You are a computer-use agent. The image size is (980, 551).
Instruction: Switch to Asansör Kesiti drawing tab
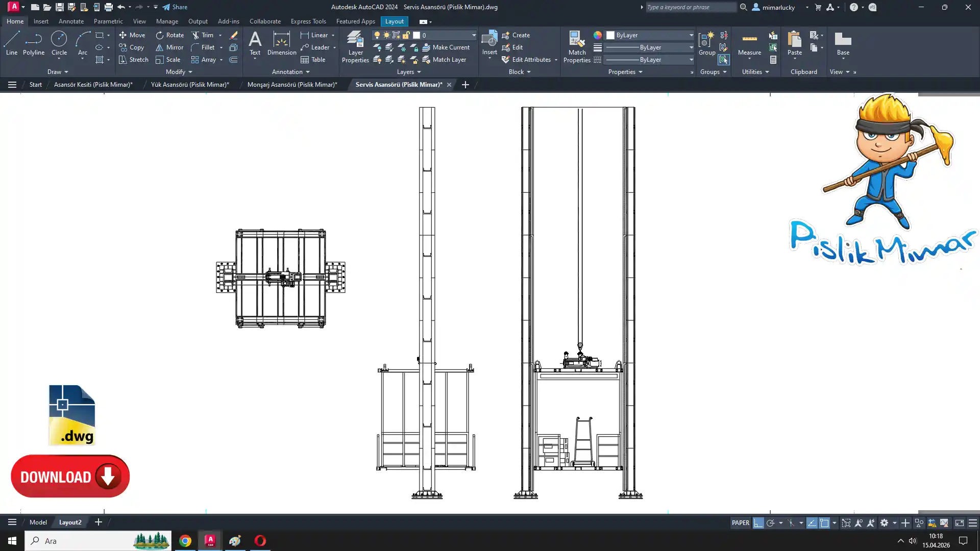pyautogui.click(x=93, y=85)
